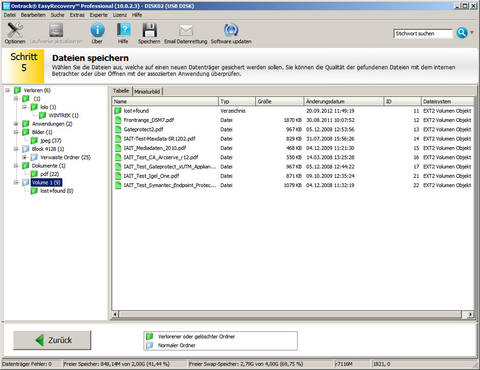The width and height of the screenshot is (480, 370).
Task: Click the Über info icon
Action: point(97,30)
